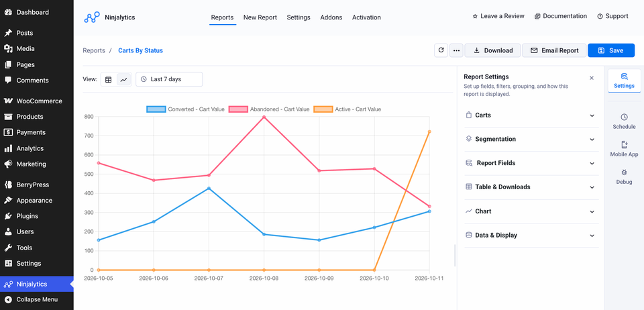Click the Reports breadcrumb link
This screenshot has height=310, width=644.
point(94,50)
